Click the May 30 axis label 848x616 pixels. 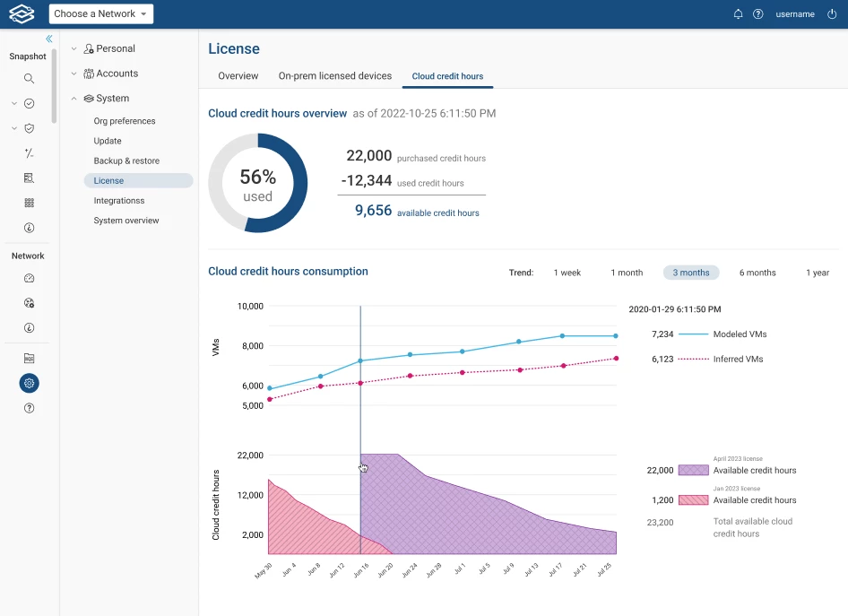[x=264, y=570]
